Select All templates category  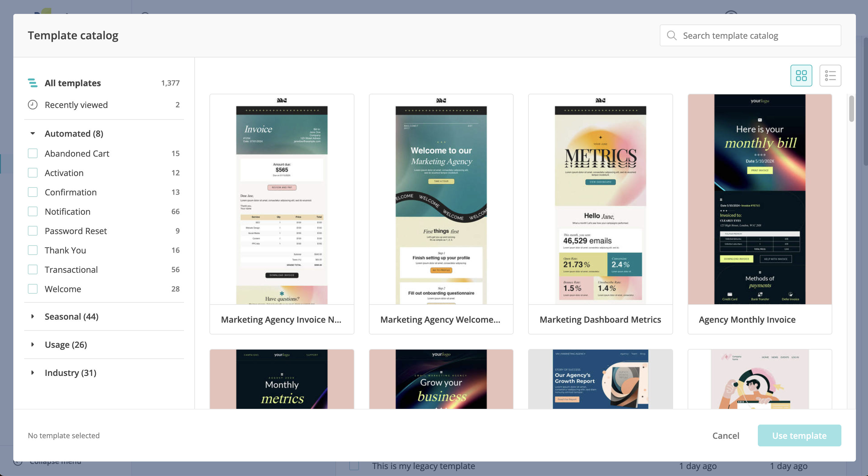point(104,83)
